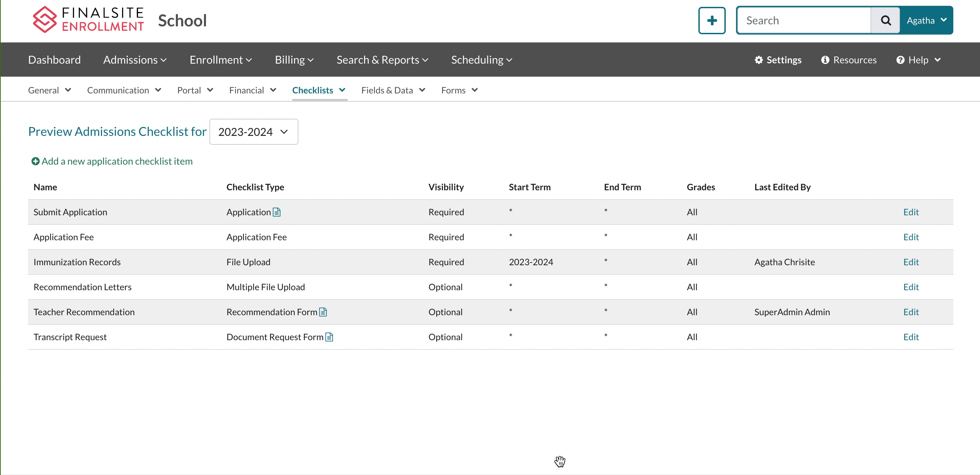Expand the Fields & Data submenu
The image size is (980, 475).
[x=392, y=90]
